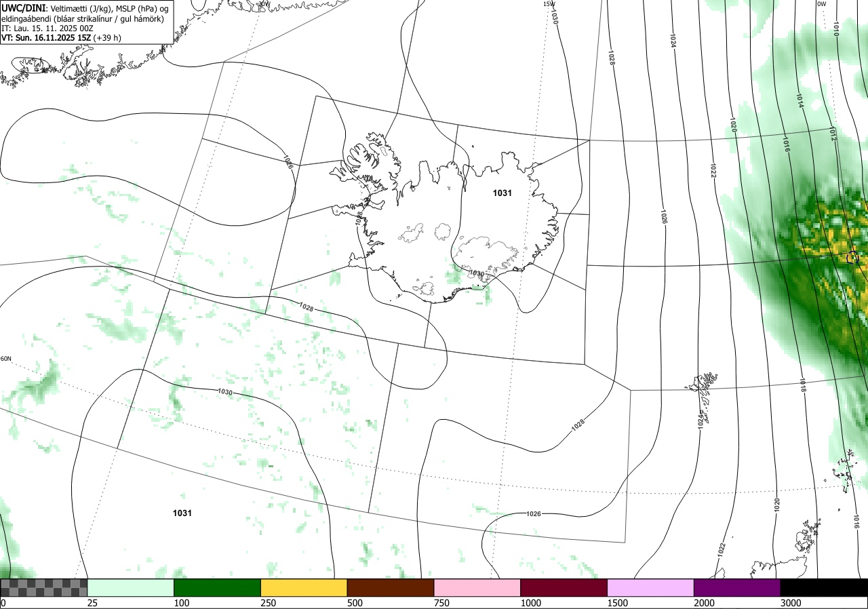Click the black legend swatch above 3000
This screenshot has width=868, height=609.
coord(824,587)
